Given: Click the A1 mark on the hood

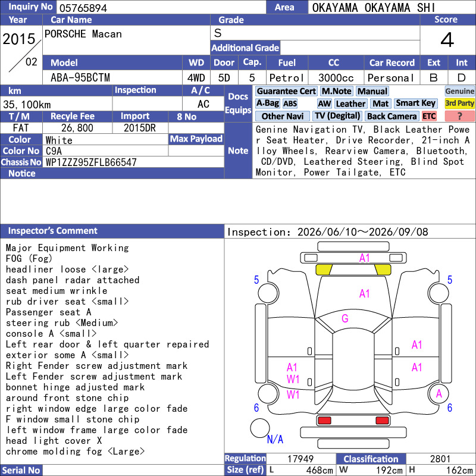Looking at the screenshot, I should [x=364, y=293].
